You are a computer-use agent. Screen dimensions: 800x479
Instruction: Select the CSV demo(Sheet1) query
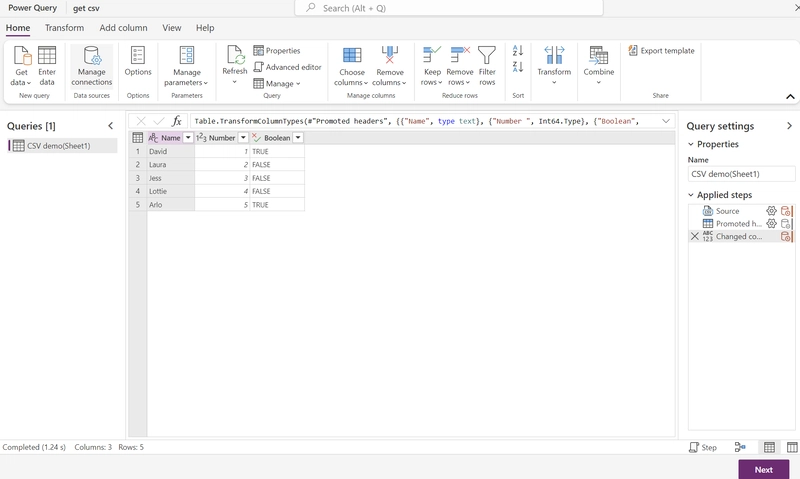click(62, 146)
